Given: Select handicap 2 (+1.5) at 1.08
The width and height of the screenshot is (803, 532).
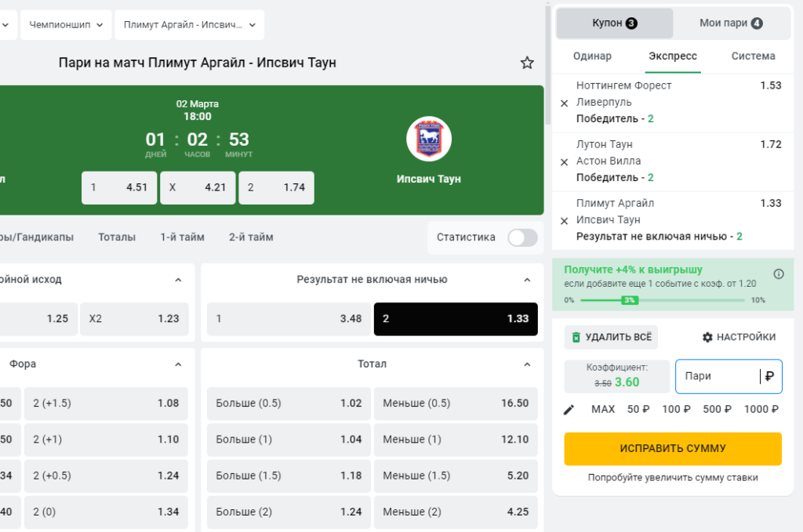Looking at the screenshot, I should (106, 404).
